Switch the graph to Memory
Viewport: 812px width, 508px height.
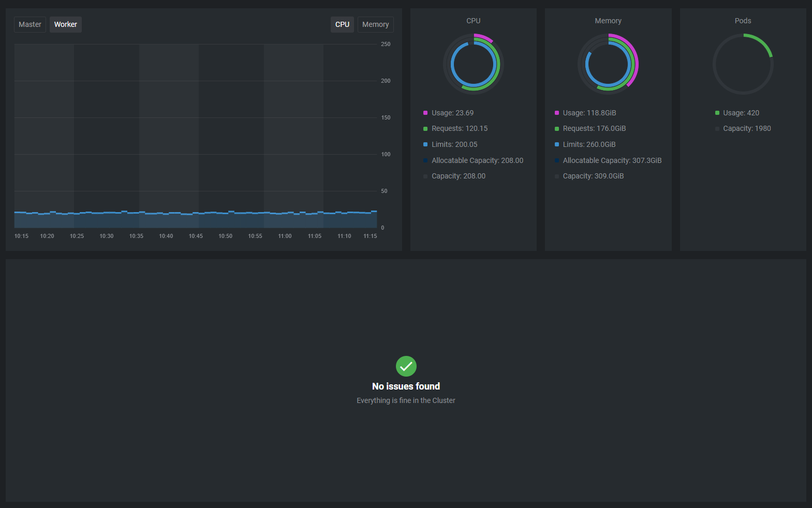tap(375, 24)
